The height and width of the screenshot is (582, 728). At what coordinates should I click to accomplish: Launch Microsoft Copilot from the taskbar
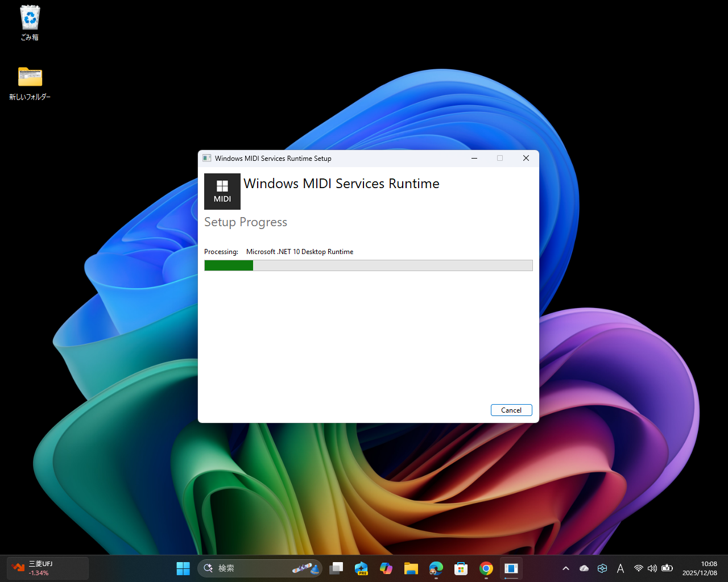pyautogui.click(x=386, y=568)
